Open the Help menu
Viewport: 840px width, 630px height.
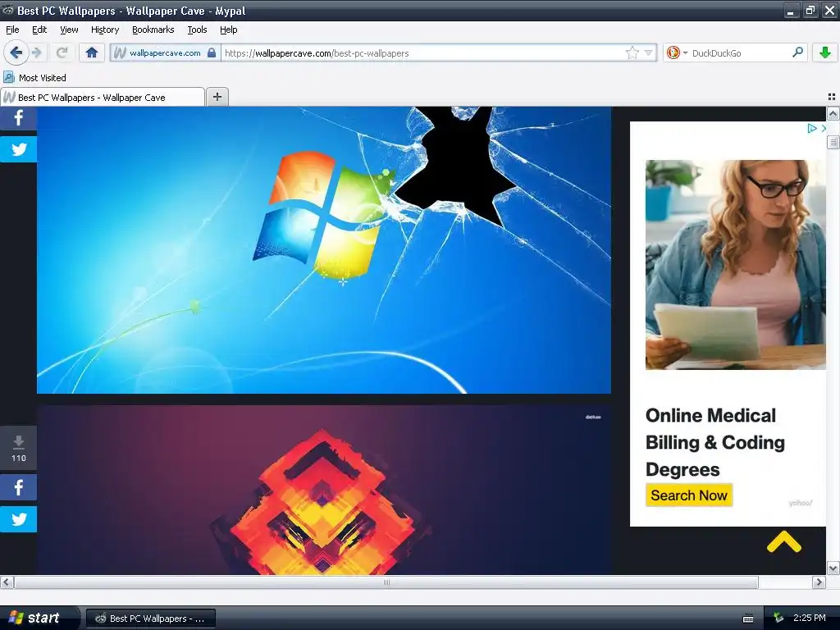point(229,30)
